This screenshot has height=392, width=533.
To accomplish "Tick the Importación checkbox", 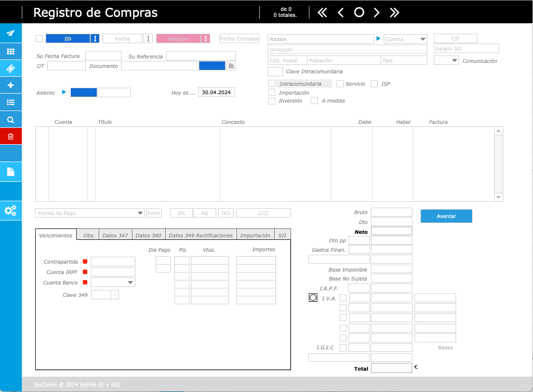I will pyautogui.click(x=272, y=92).
